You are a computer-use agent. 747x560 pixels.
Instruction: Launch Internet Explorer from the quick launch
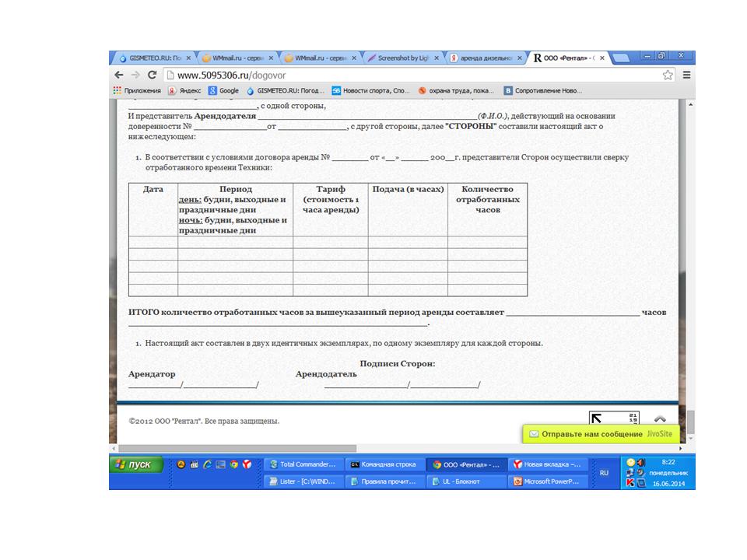point(207,464)
